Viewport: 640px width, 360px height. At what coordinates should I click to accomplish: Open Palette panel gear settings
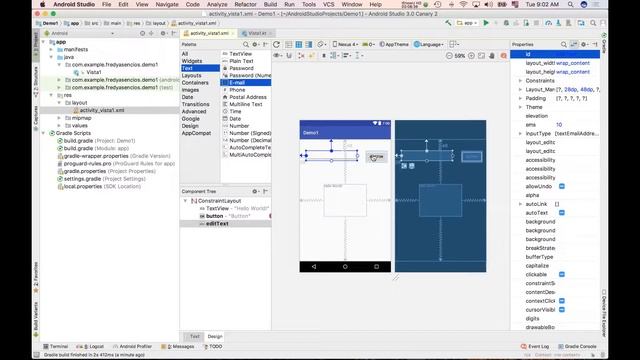tap(256, 44)
